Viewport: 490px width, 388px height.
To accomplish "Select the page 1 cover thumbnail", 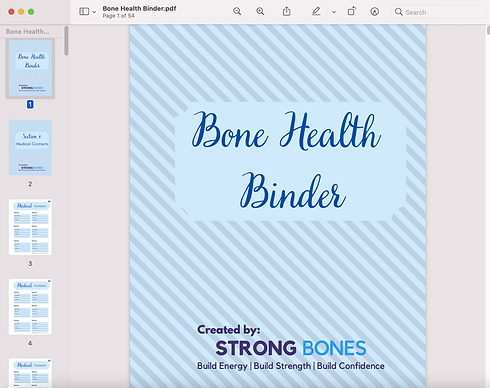I will pyautogui.click(x=30, y=68).
